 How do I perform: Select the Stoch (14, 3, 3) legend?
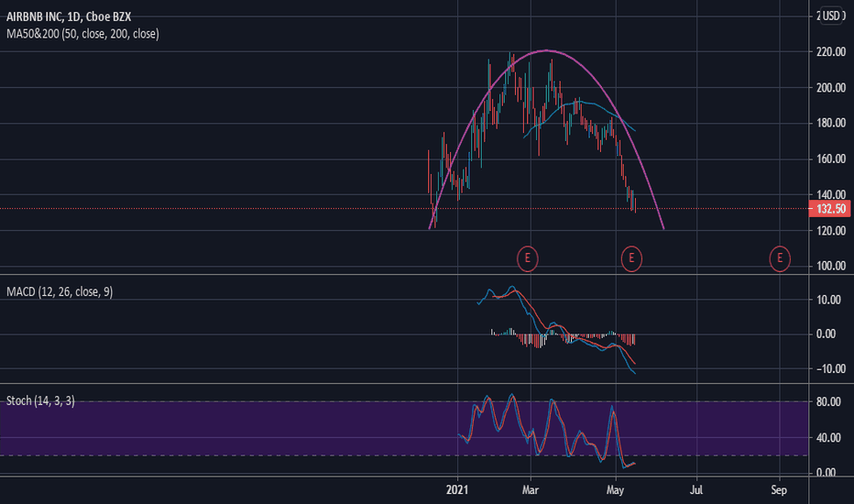pyautogui.click(x=40, y=401)
